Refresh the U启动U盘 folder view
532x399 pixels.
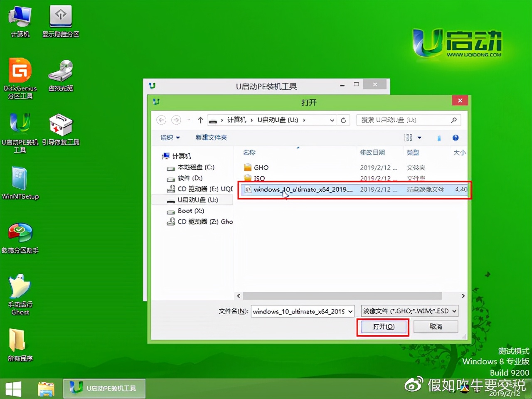point(344,120)
